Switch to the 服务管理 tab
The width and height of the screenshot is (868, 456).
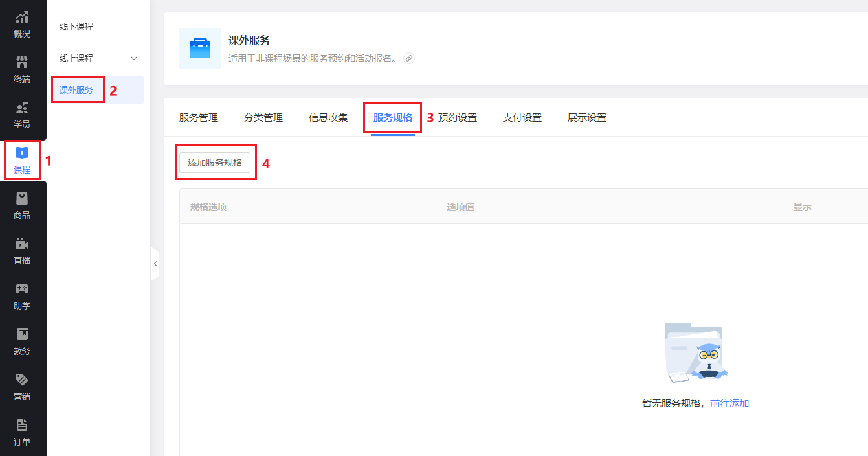tap(199, 118)
